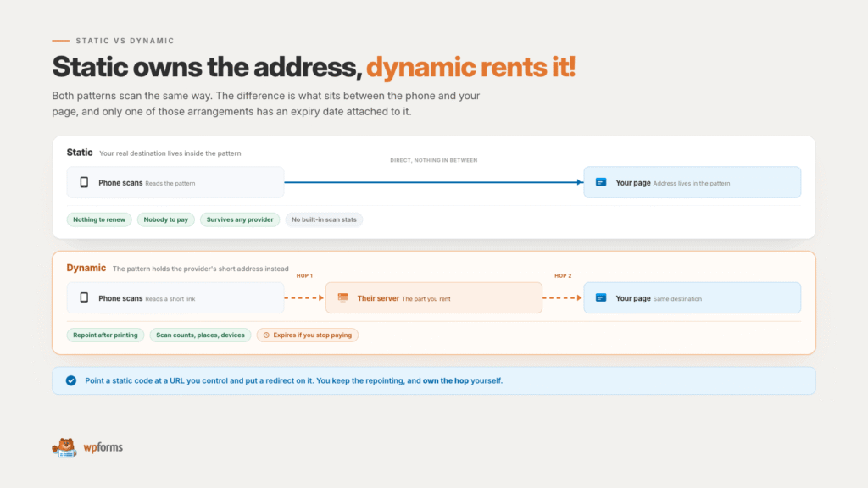868x488 pixels.
Task: Click the 'Repoint after printing' pill
Action: [105, 335]
